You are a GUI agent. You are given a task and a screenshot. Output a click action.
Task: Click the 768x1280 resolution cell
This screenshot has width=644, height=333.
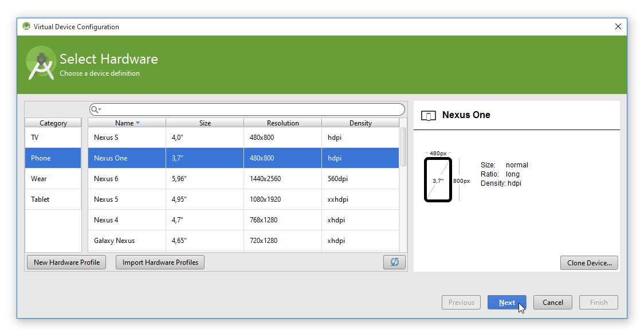pos(282,220)
